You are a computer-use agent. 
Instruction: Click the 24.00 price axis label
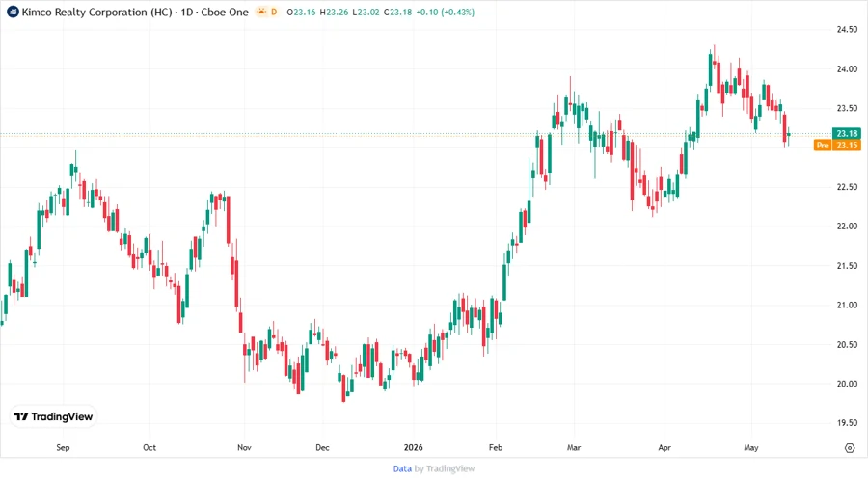coord(847,69)
